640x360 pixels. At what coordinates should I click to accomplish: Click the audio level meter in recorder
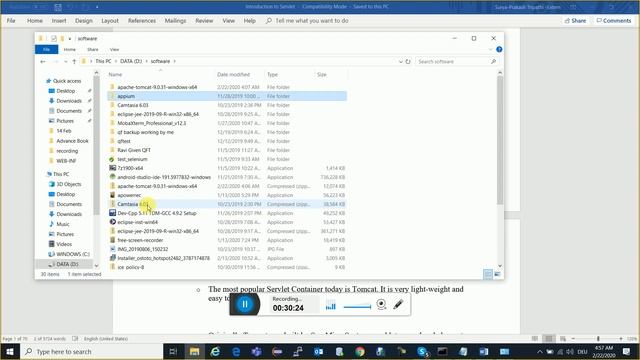tap(331, 306)
